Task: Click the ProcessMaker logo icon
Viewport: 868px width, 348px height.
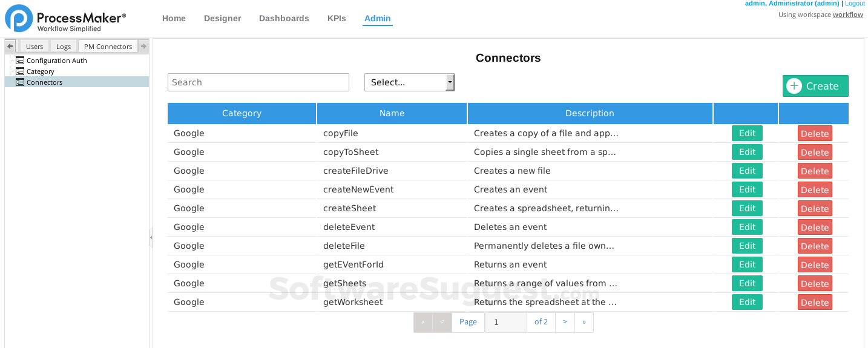Action: (x=19, y=18)
